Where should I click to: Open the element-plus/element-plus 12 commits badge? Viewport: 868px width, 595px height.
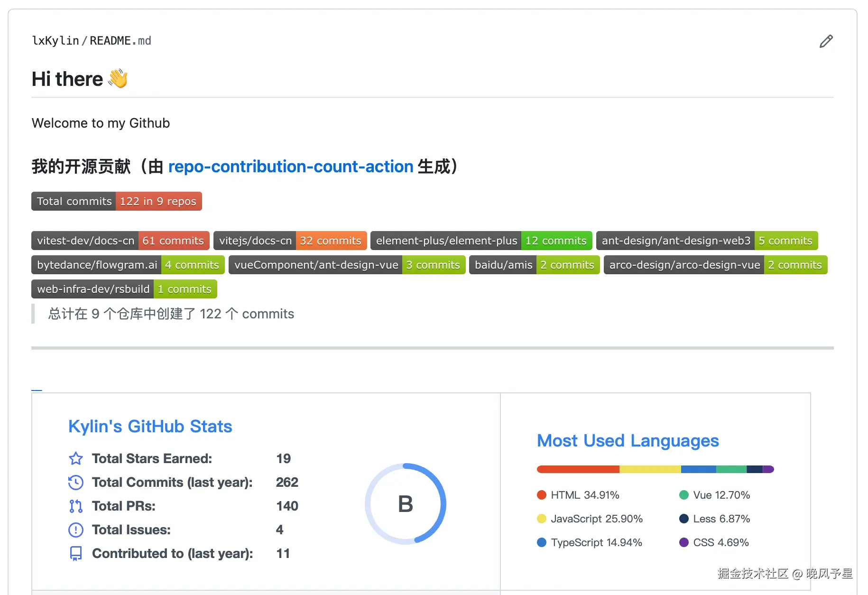[x=481, y=241]
